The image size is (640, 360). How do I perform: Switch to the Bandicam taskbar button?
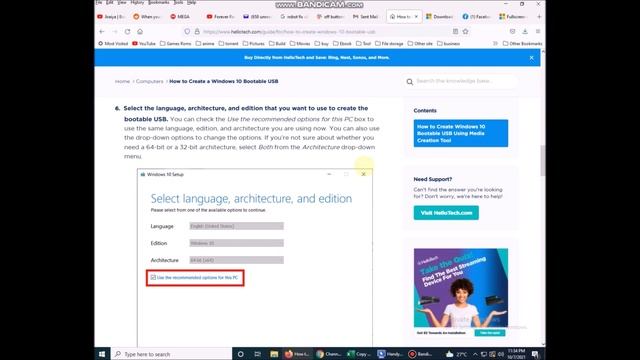[x=421, y=354]
